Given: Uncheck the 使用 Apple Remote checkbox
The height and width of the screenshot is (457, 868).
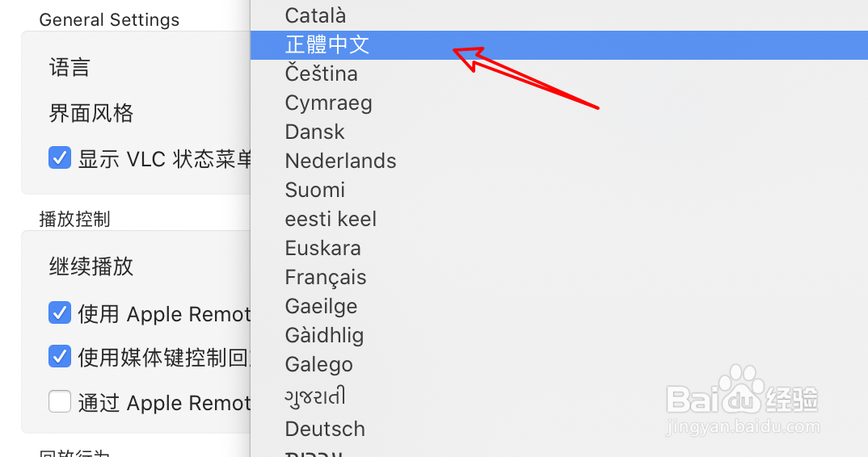Looking at the screenshot, I should (x=60, y=312).
